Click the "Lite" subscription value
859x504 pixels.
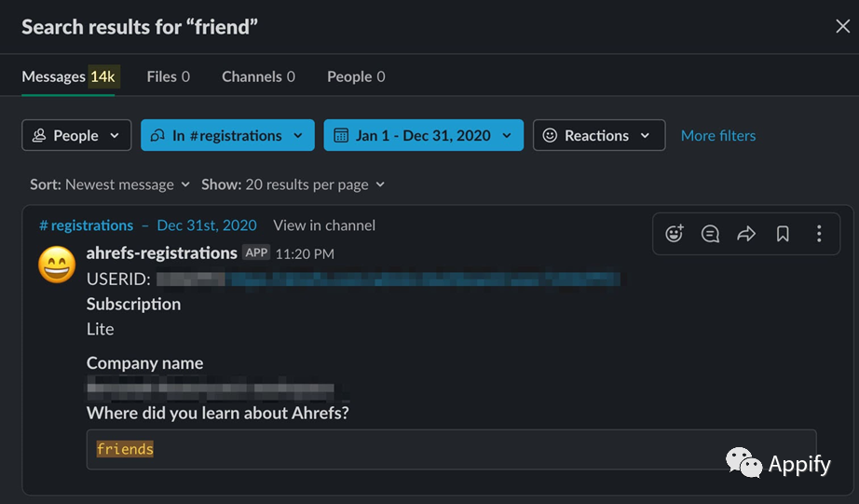click(101, 329)
